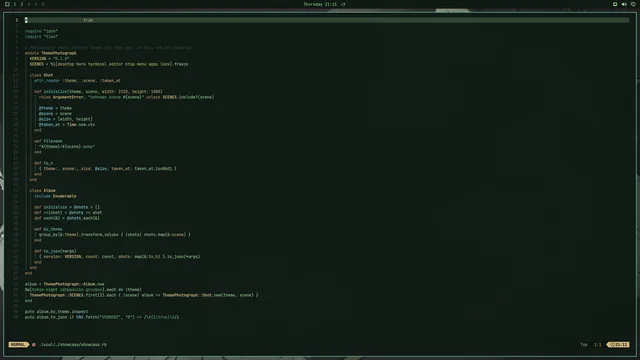The height and width of the screenshot is (360, 640).
Task: Click the 'SCENES = %i[desktop hero...' line
Action: [x=109, y=64]
